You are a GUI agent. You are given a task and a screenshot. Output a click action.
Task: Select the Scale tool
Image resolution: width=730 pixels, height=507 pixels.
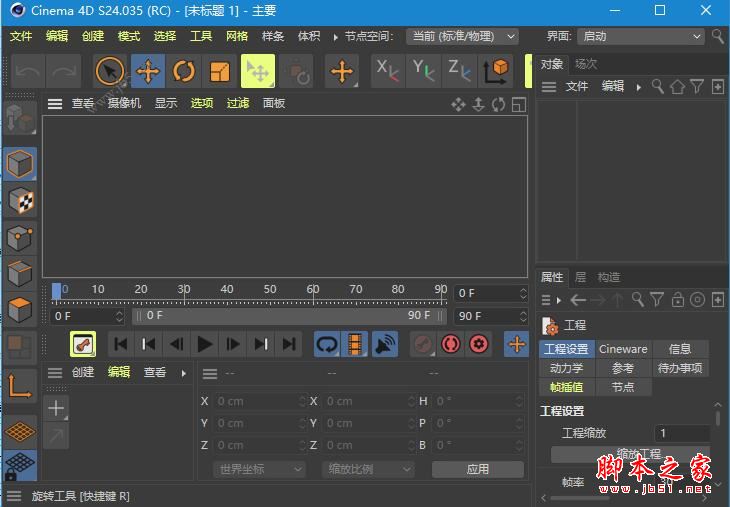(220, 71)
